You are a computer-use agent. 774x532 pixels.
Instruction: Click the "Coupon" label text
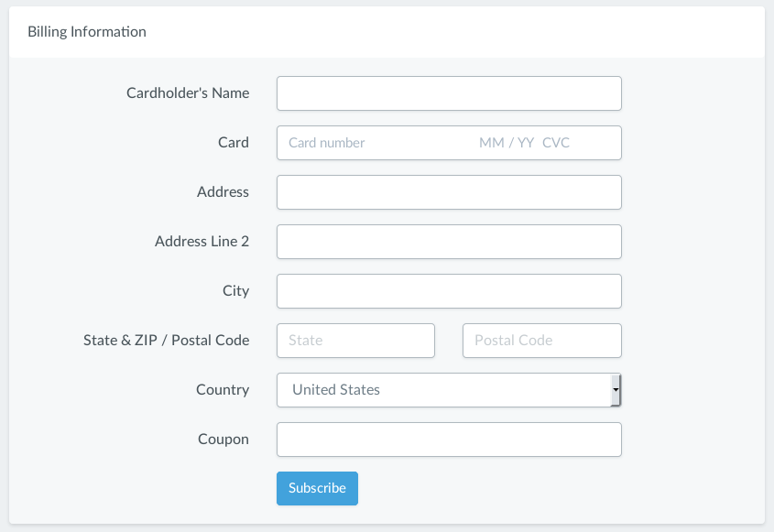pyautogui.click(x=223, y=440)
